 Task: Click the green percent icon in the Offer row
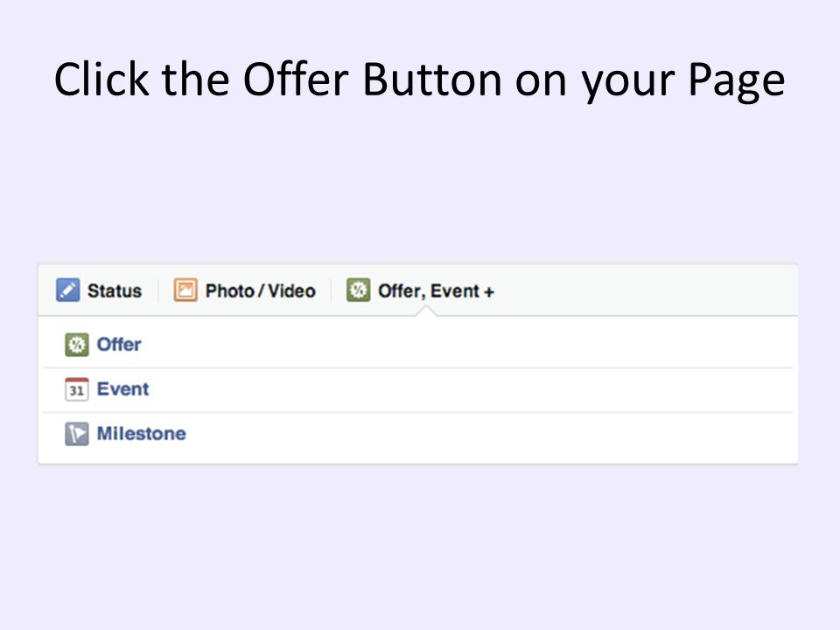pos(77,345)
